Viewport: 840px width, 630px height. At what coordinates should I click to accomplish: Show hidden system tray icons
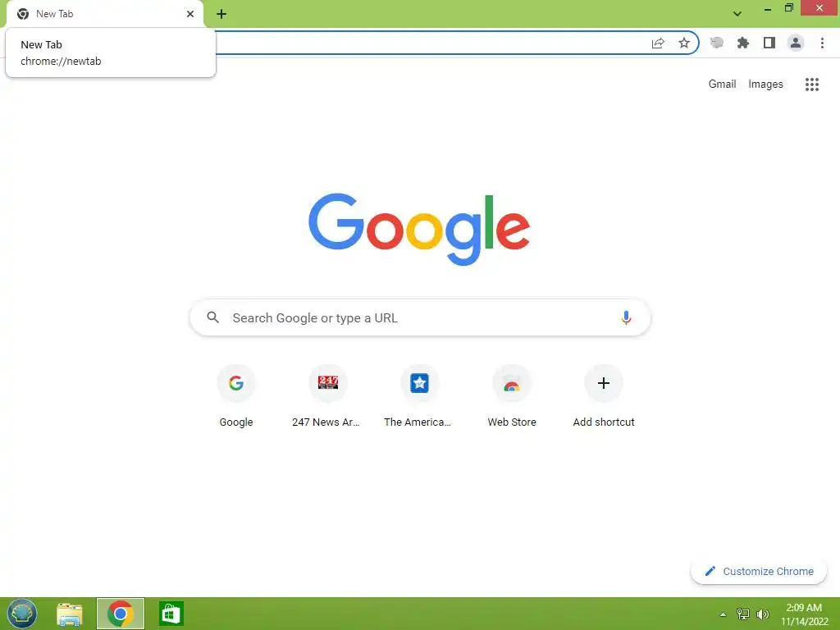coord(724,614)
